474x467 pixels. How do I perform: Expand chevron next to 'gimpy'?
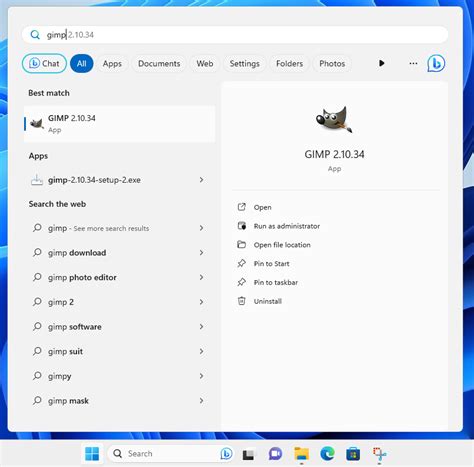click(x=201, y=376)
